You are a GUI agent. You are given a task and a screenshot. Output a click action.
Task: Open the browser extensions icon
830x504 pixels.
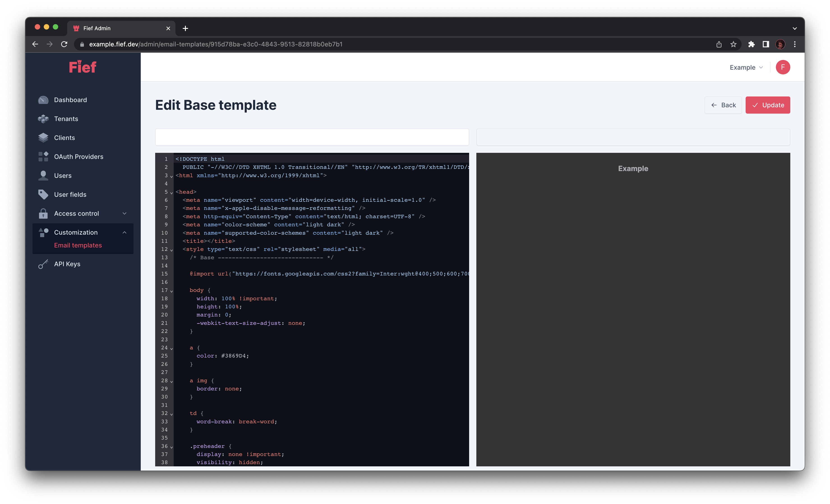coord(752,44)
